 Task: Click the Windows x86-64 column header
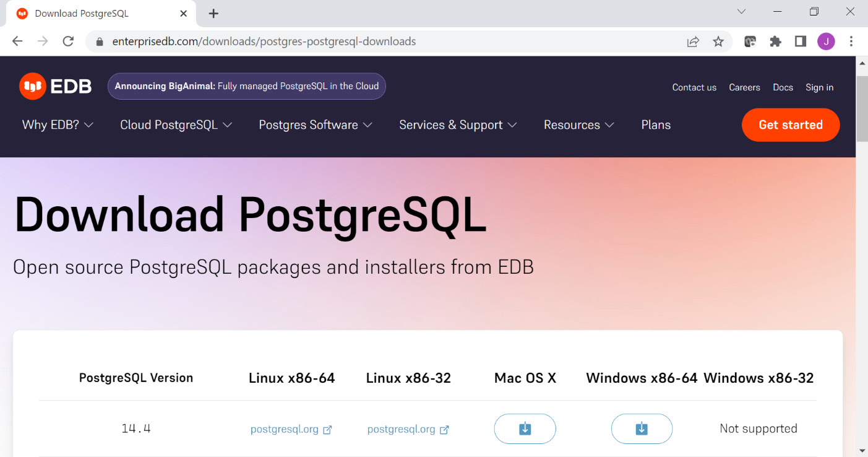click(x=642, y=378)
